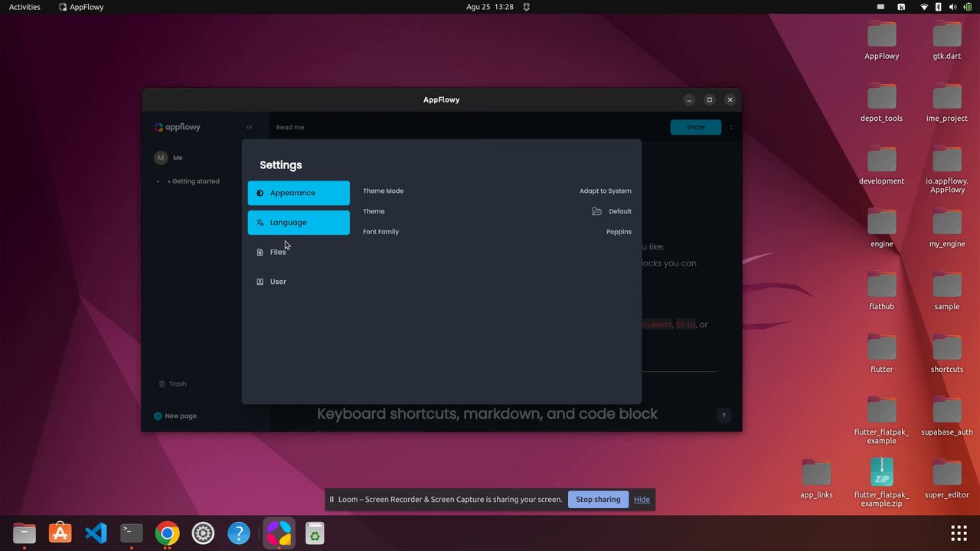Open the Theme 'Default' dropdown
The image size is (980, 551).
(620, 211)
